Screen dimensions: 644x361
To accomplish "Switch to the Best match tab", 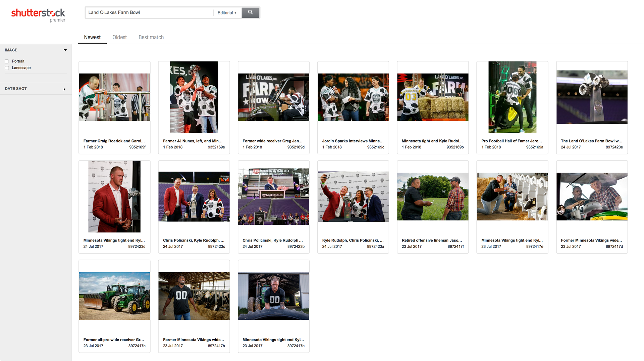I will pyautogui.click(x=151, y=37).
